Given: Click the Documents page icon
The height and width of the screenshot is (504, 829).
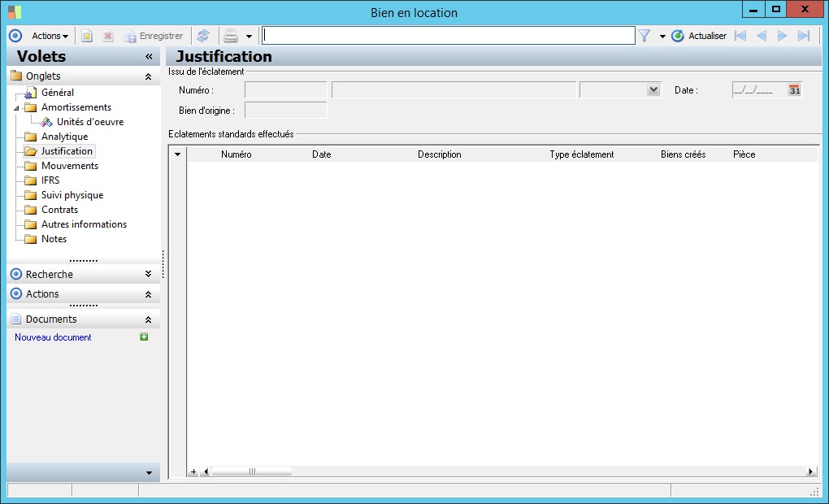Looking at the screenshot, I should (16, 319).
